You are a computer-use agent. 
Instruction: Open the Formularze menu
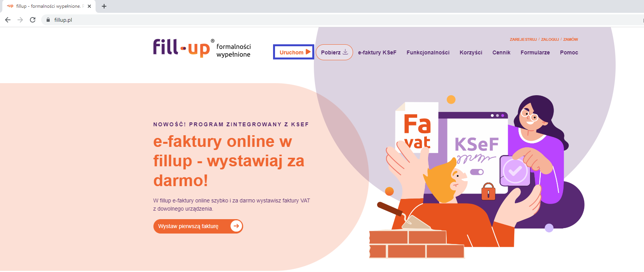[x=535, y=52]
